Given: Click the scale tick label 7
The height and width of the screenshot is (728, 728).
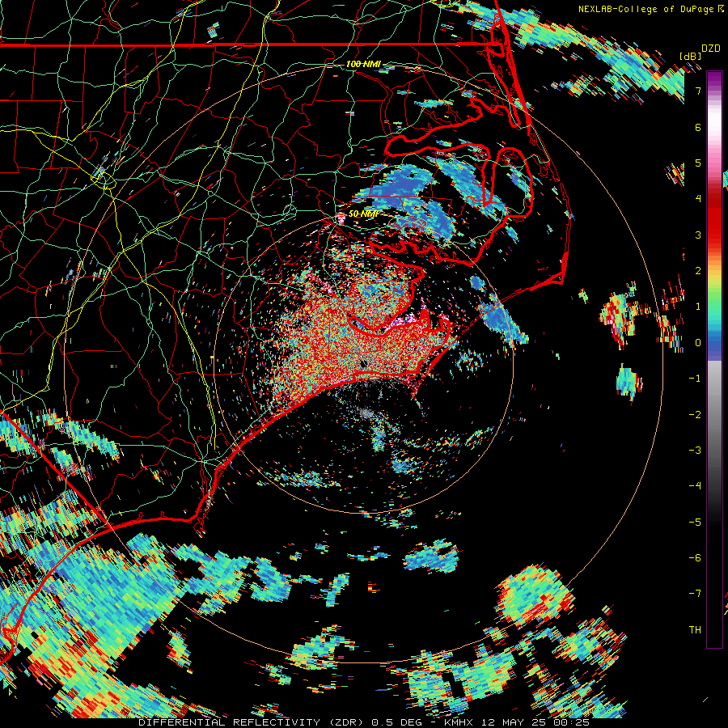Looking at the screenshot, I should coord(698,91).
